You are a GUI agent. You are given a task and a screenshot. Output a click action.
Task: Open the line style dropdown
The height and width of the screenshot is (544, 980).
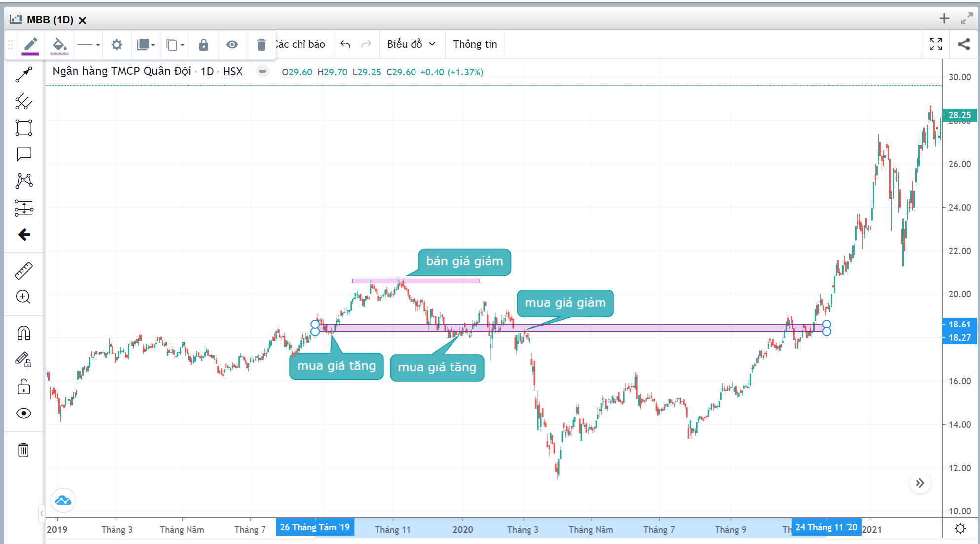coord(89,45)
